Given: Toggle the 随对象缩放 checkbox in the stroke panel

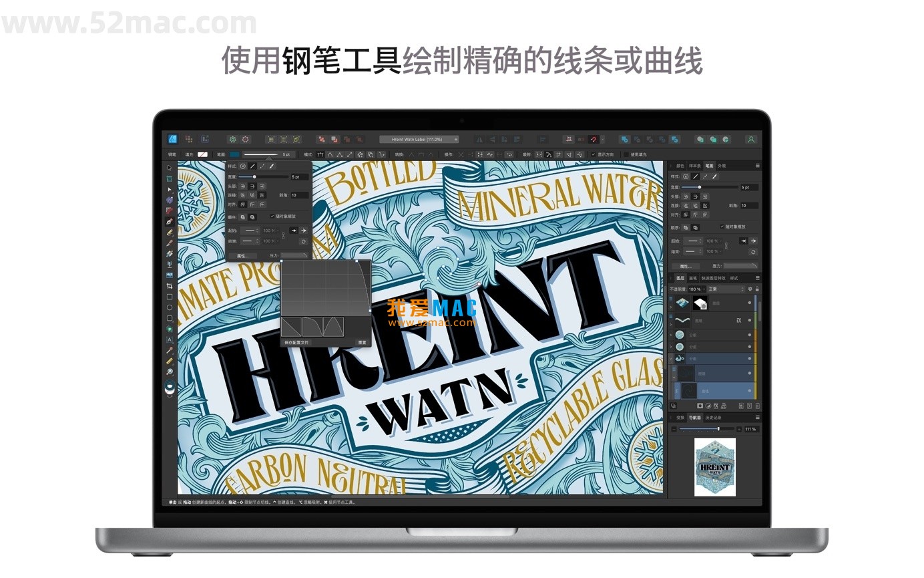Looking at the screenshot, I should (272, 216).
